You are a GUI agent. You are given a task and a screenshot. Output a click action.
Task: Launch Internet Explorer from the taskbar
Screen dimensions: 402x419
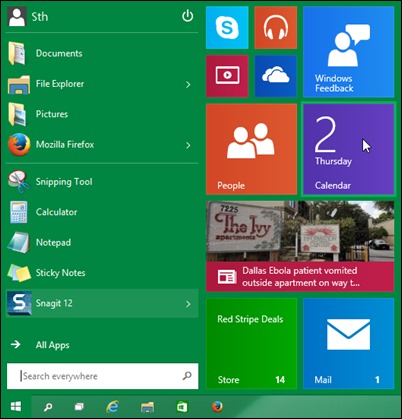(x=113, y=407)
